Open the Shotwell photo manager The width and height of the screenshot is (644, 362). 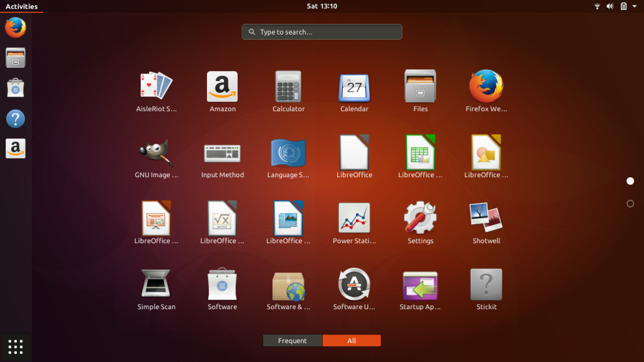pos(486,219)
